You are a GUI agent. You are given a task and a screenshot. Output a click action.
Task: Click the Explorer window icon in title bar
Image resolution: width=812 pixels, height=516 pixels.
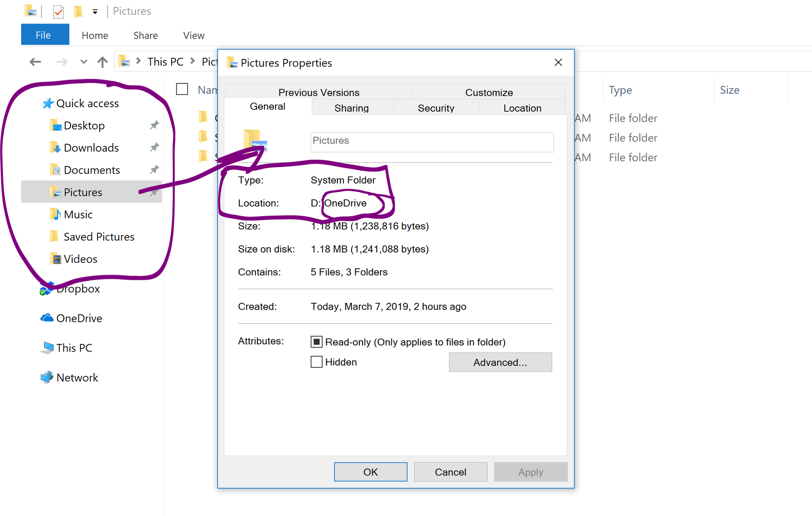click(30, 11)
